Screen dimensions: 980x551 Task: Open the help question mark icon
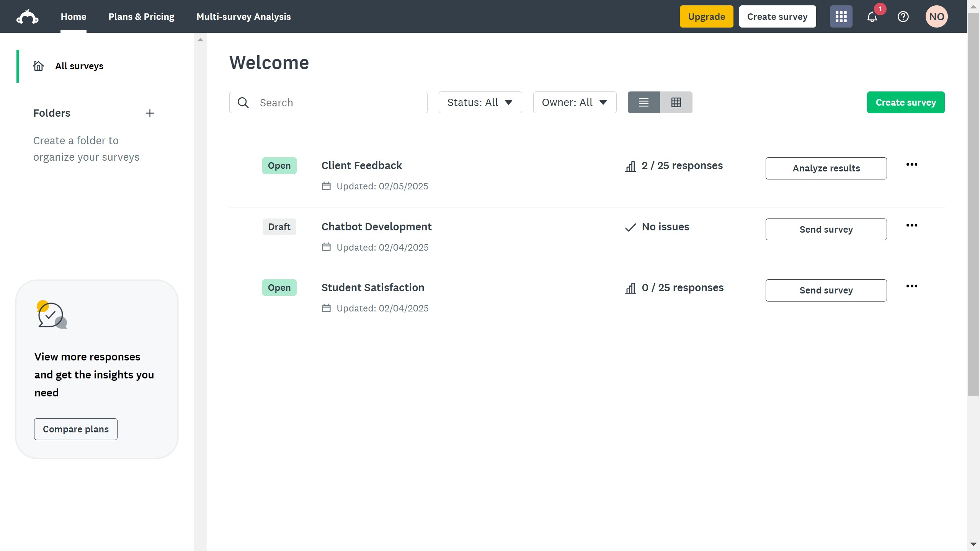point(903,17)
